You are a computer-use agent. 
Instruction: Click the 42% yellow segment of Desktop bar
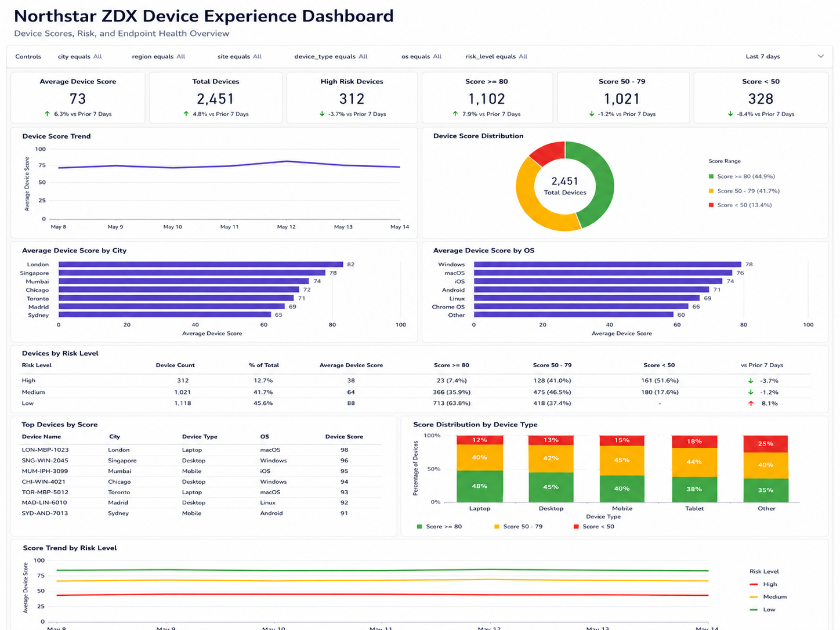[551, 458]
